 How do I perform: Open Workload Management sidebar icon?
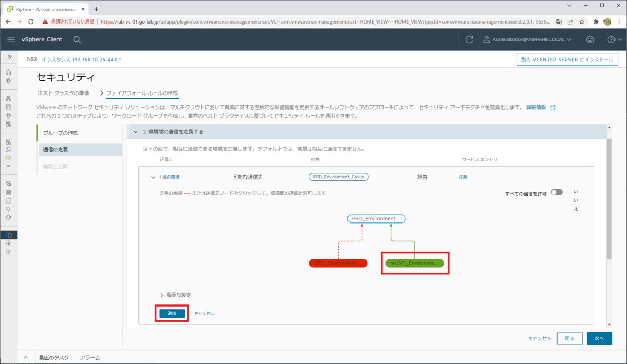point(8,115)
